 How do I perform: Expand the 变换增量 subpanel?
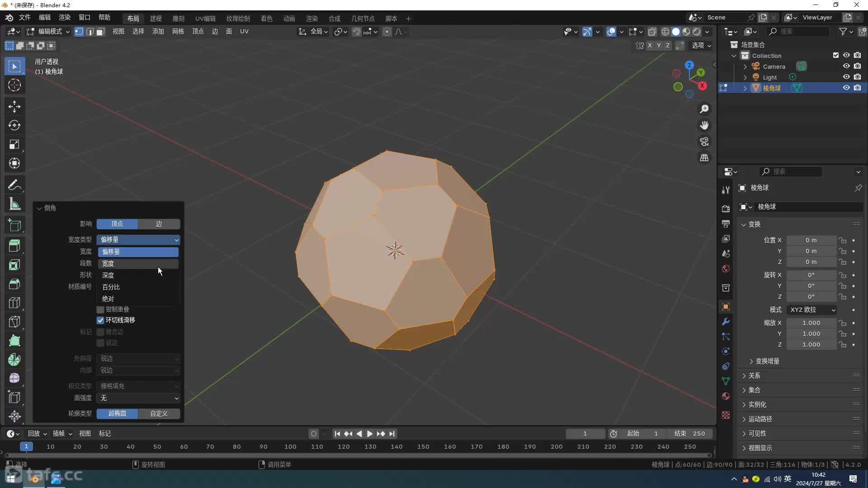767,361
